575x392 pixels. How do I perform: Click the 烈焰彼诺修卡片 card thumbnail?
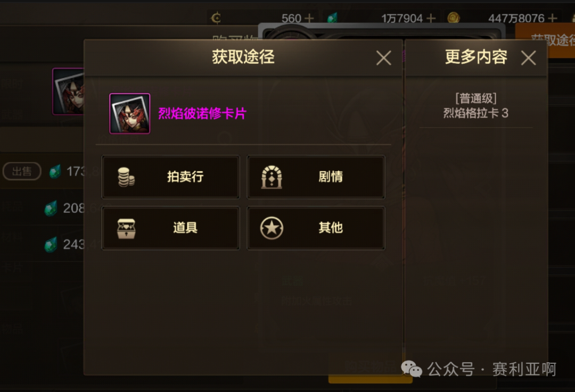(130, 114)
